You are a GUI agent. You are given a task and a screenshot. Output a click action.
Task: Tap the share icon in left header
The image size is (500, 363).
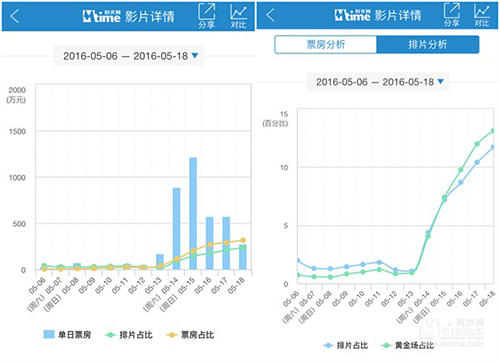pos(207,16)
